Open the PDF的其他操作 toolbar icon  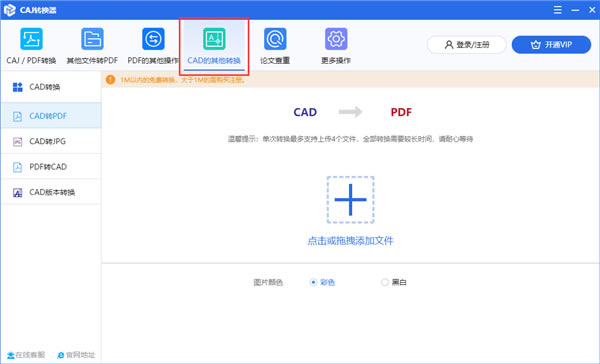click(x=153, y=39)
